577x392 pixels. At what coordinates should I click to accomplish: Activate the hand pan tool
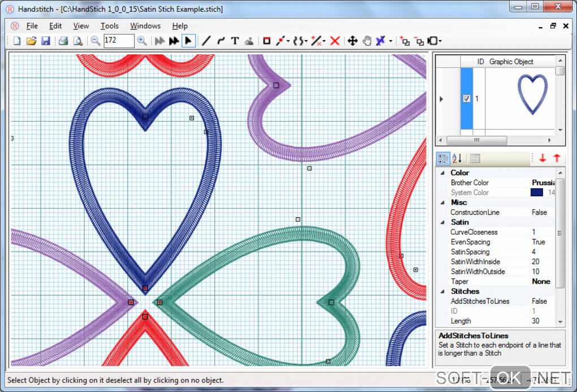tap(367, 41)
